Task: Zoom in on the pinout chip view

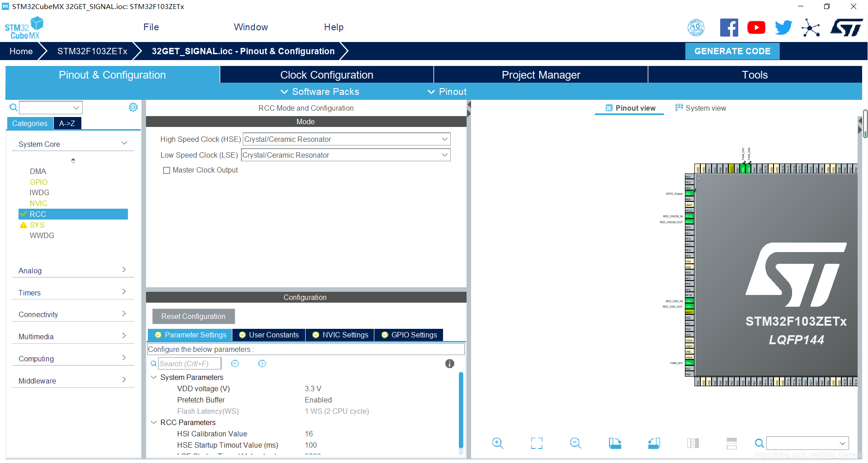Action: [x=498, y=443]
